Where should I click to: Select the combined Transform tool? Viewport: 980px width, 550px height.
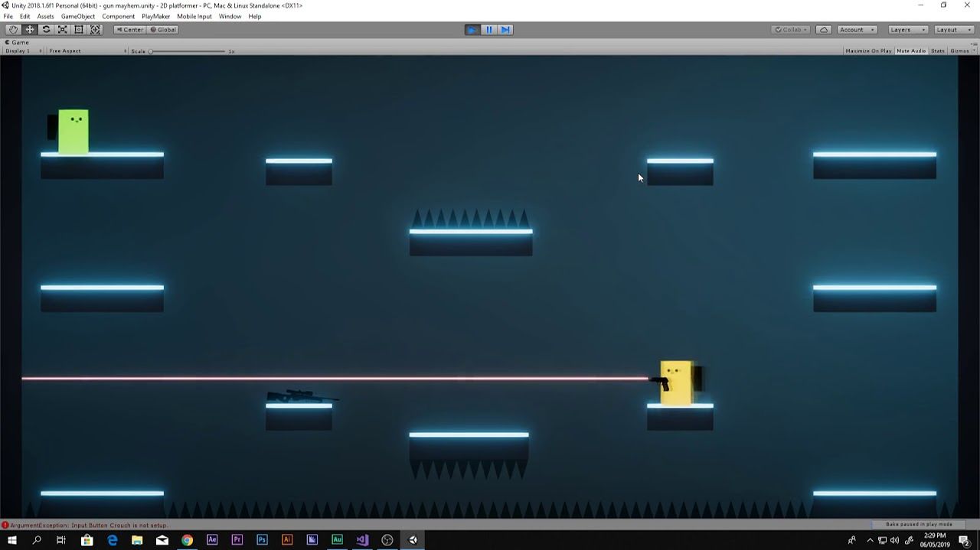pos(96,30)
